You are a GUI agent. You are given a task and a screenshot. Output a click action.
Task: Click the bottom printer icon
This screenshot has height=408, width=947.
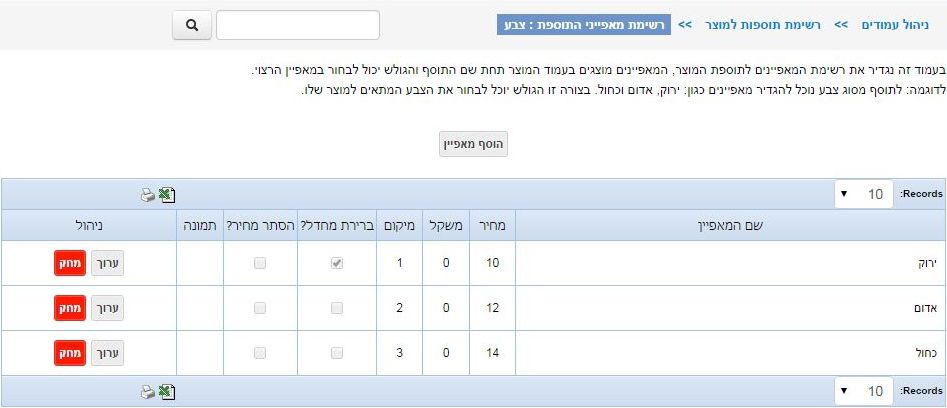click(x=148, y=392)
